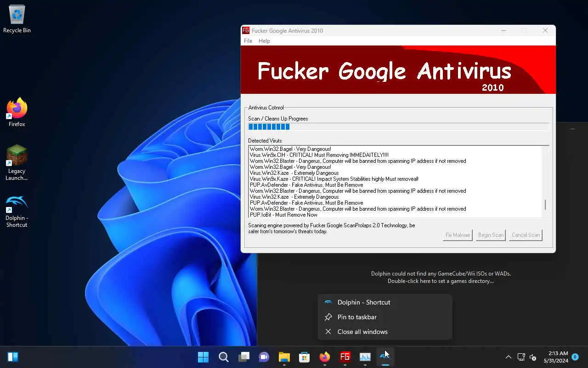Click the Begin Scan button
Screen dimensions: 588x368
(x=491, y=235)
